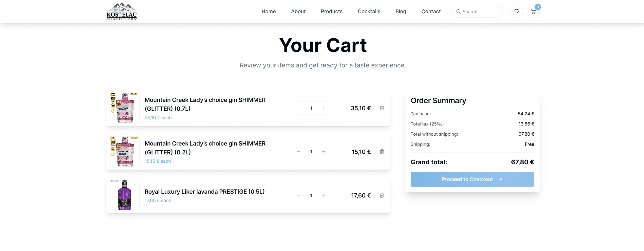Viewport: 644px width, 251px height.
Task: Decrease quantity of Royal Luxury Liker lavanda
Action: [298, 195]
